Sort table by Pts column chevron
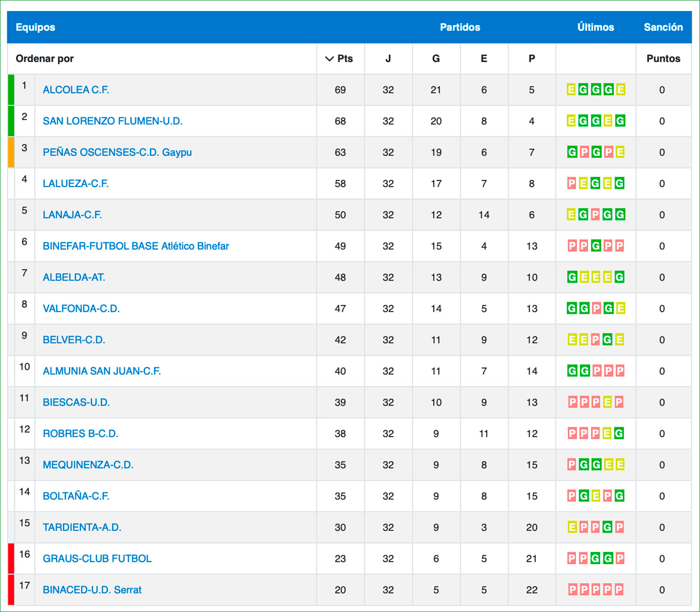The width and height of the screenshot is (700, 612). (x=329, y=59)
